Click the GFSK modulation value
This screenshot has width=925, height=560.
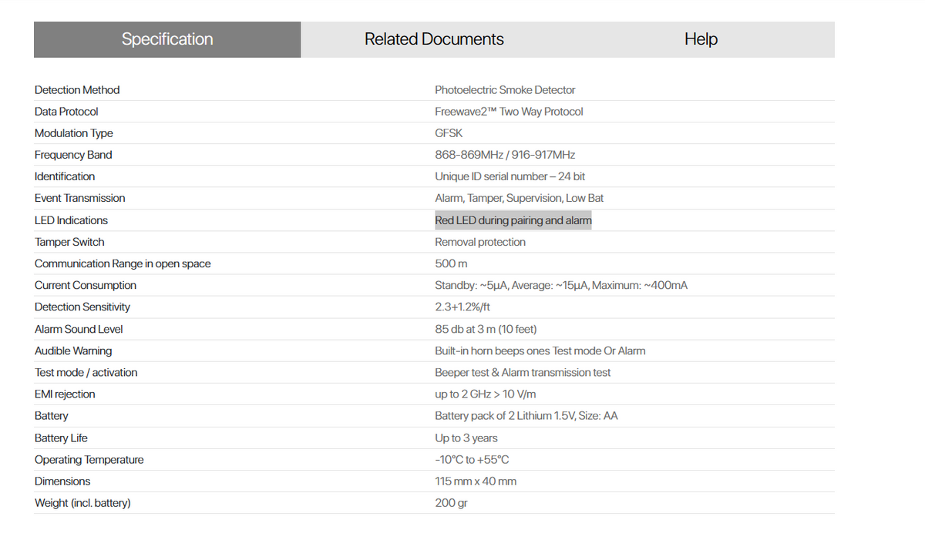[449, 133]
